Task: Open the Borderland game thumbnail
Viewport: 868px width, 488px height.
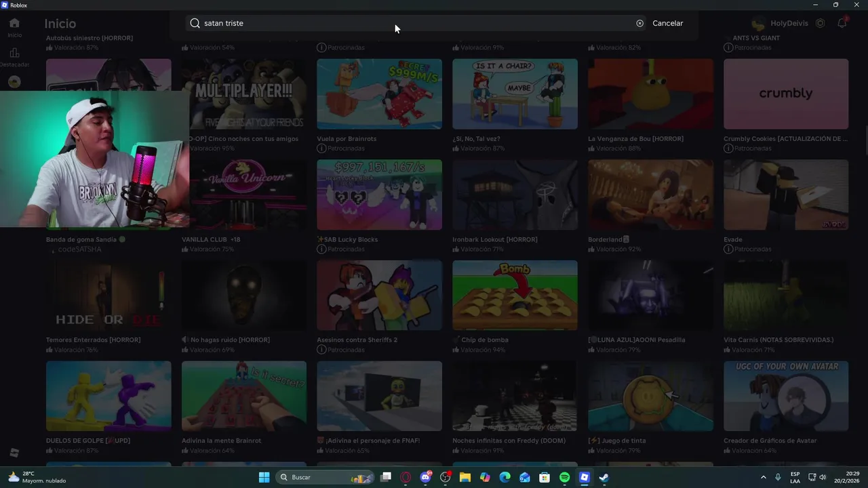Action: pyautogui.click(x=650, y=195)
